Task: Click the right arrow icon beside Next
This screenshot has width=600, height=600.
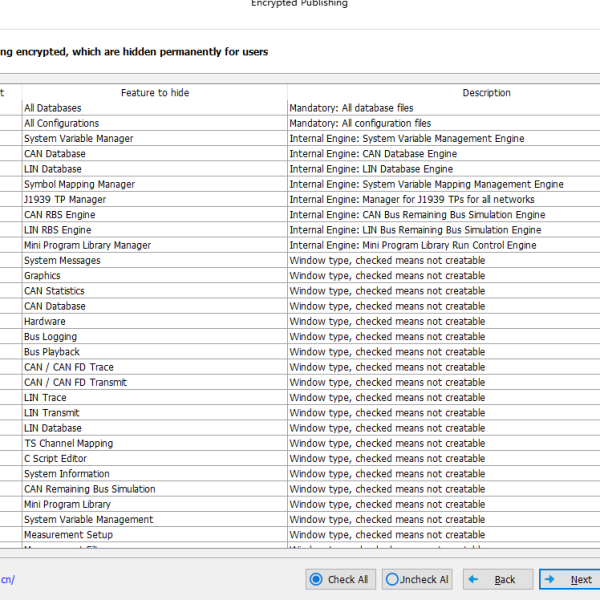Action: [x=550, y=579]
